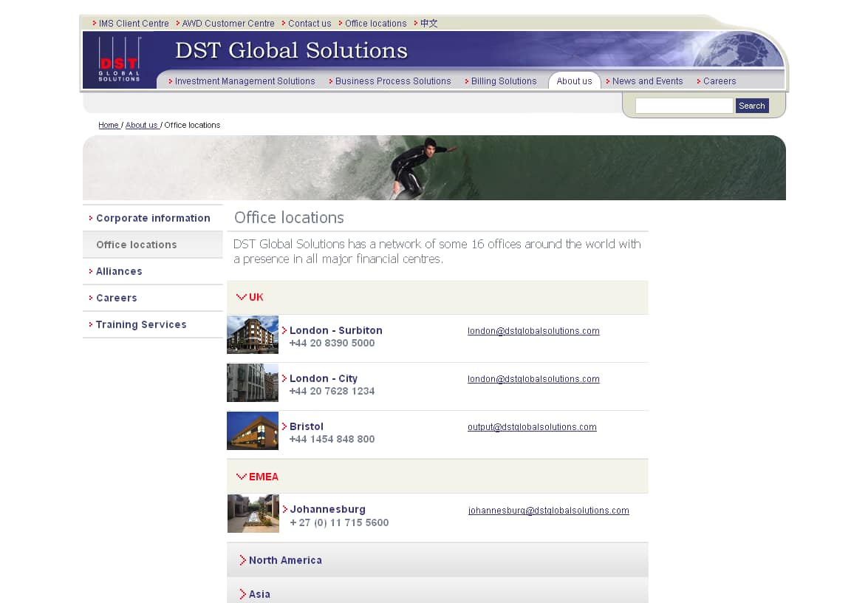Navigate to Home breadcrumb link

109,126
